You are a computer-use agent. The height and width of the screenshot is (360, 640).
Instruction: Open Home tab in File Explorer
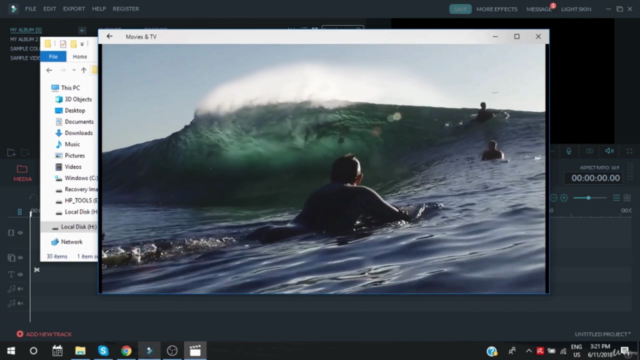[80, 56]
